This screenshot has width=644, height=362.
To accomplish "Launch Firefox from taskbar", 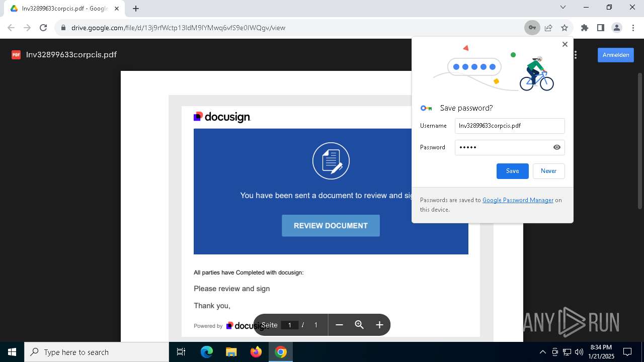I will pos(256,352).
